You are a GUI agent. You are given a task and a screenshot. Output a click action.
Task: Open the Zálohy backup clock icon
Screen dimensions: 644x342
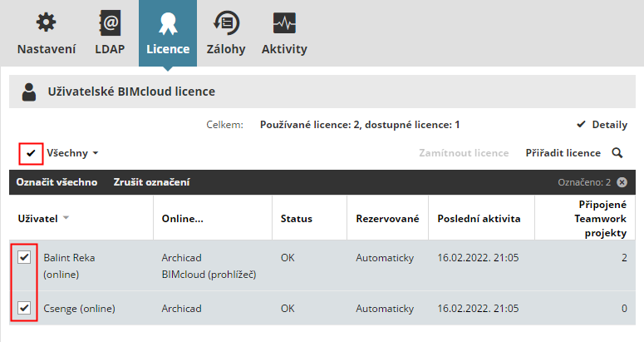[x=224, y=22]
